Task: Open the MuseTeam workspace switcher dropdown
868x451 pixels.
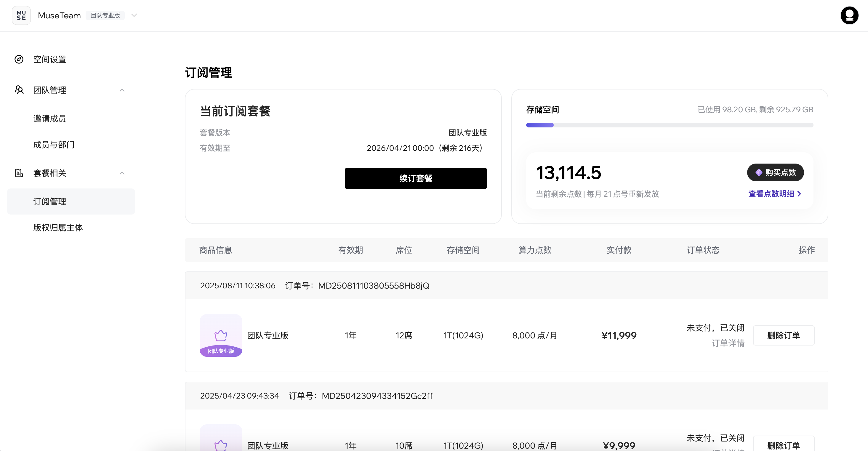Action: pyautogui.click(x=134, y=15)
